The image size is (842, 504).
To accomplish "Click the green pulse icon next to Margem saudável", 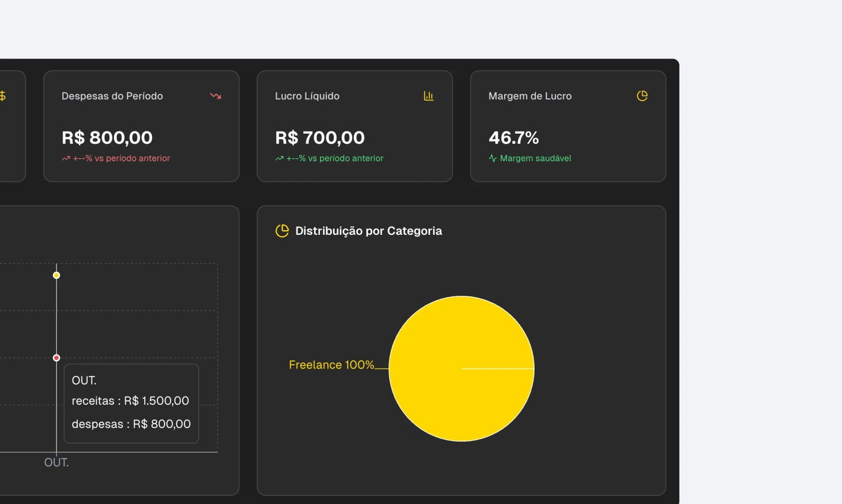I will [x=492, y=158].
